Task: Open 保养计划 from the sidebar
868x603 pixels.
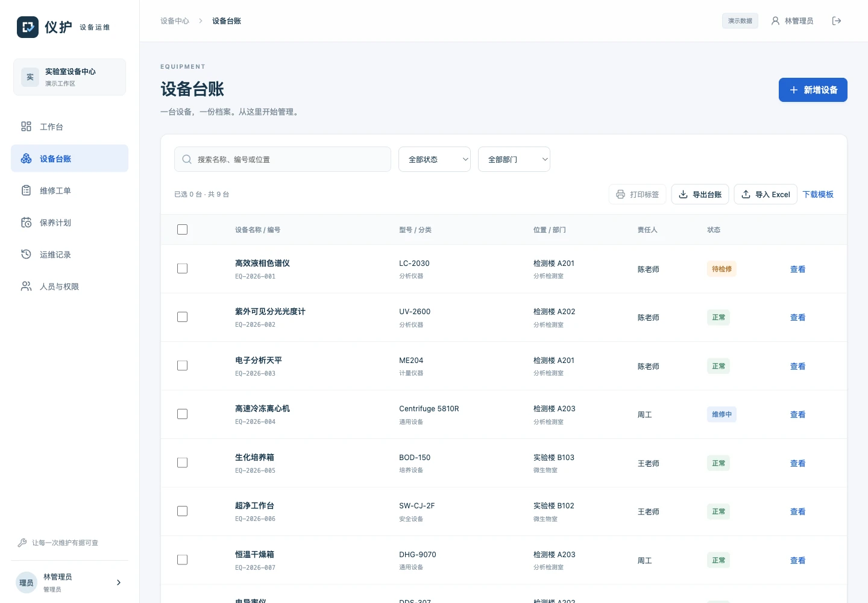Action: tap(70, 223)
